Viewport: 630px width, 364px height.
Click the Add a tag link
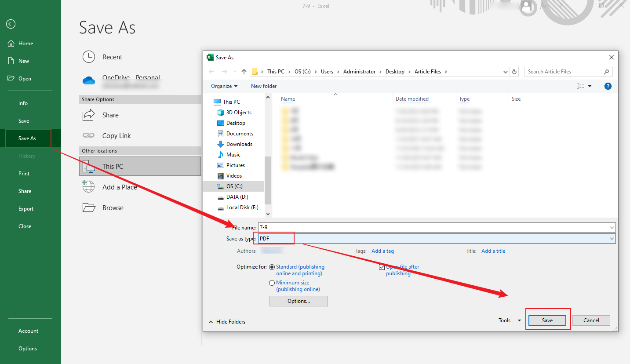tap(382, 251)
